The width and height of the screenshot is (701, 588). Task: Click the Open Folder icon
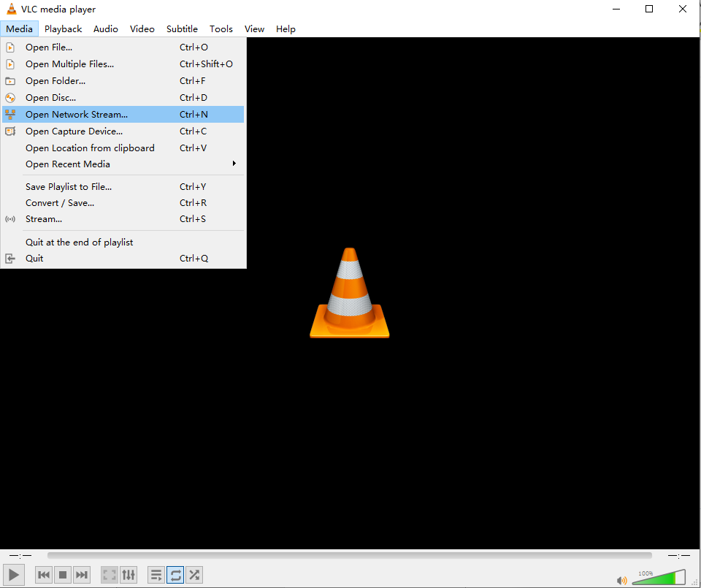(x=10, y=81)
